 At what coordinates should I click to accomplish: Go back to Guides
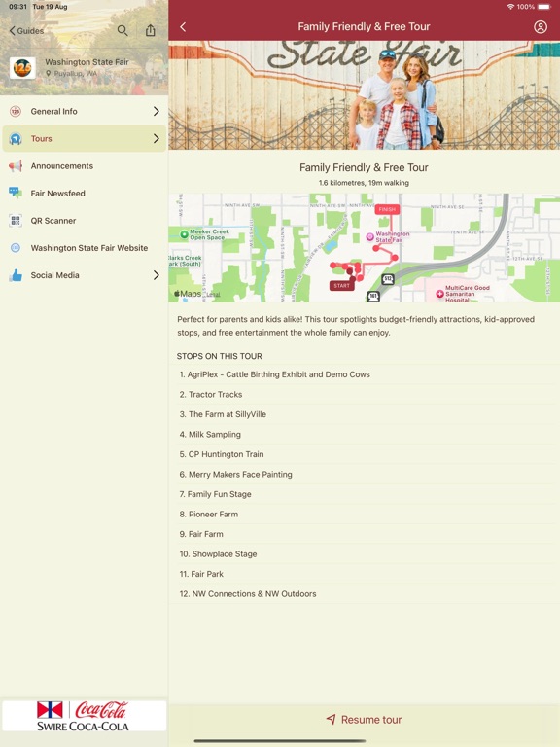click(x=26, y=31)
